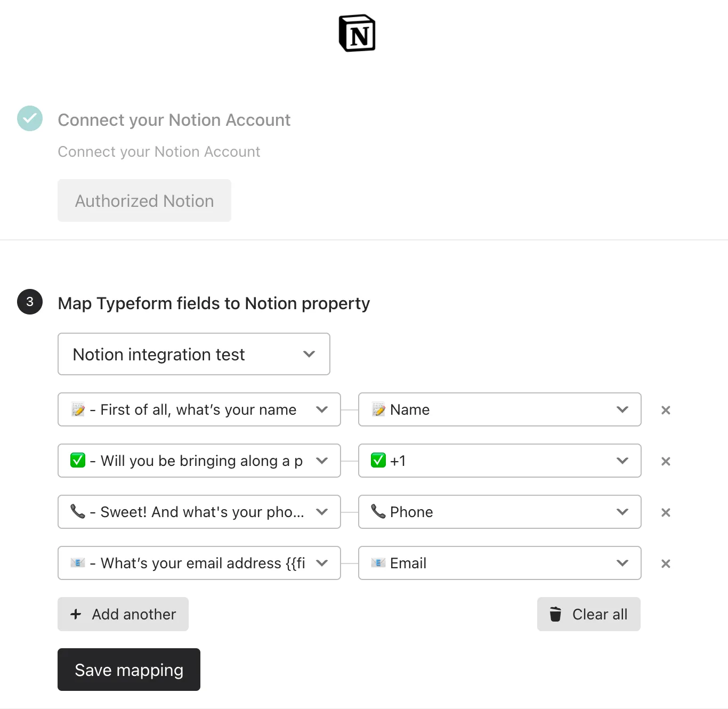The image size is (728, 709).
Task: Open the Notion integration test database dropdown
Action: click(x=194, y=354)
